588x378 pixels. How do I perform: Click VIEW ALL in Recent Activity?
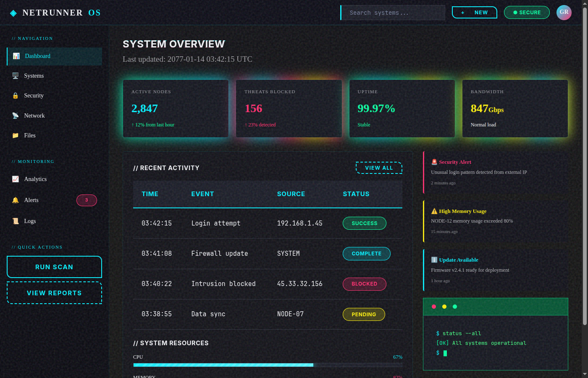(x=379, y=168)
